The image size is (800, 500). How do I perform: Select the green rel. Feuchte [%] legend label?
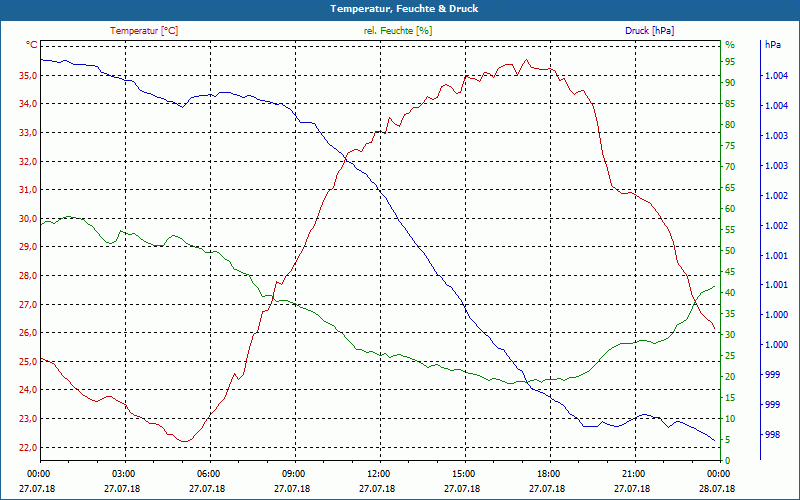[398, 31]
